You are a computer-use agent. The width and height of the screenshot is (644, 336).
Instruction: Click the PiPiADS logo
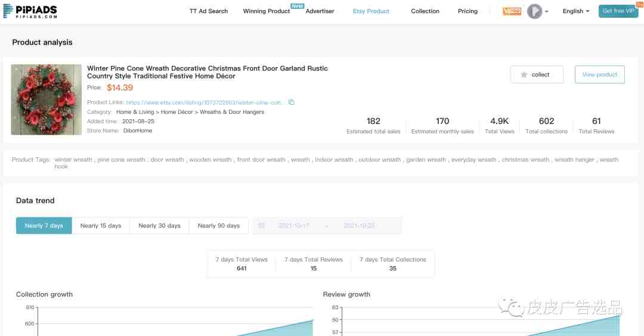tap(30, 11)
